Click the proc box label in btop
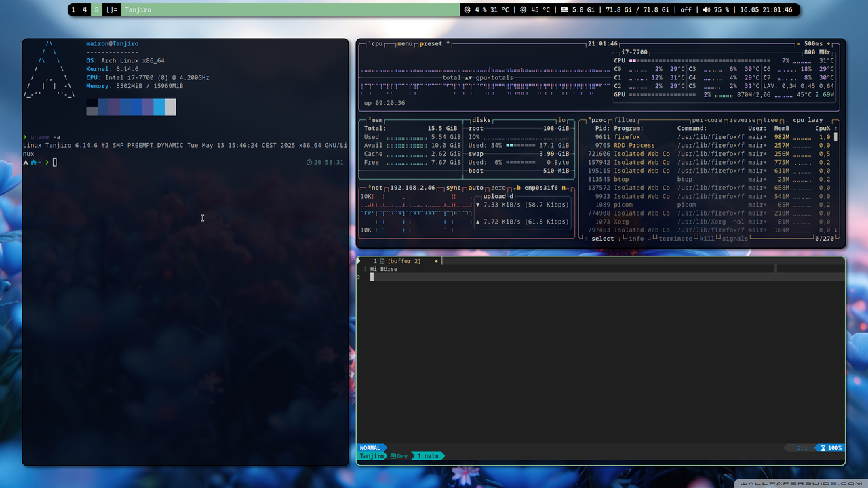The height and width of the screenshot is (488, 868). [597, 120]
